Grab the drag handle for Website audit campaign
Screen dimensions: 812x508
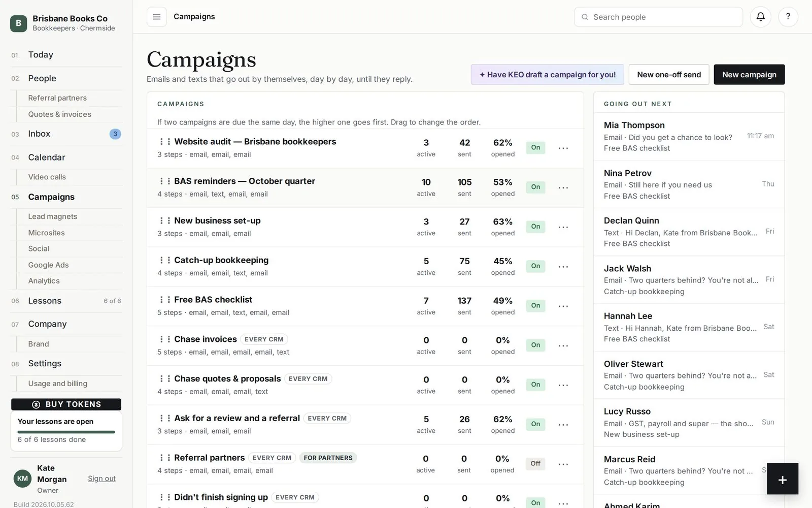pos(165,142)
